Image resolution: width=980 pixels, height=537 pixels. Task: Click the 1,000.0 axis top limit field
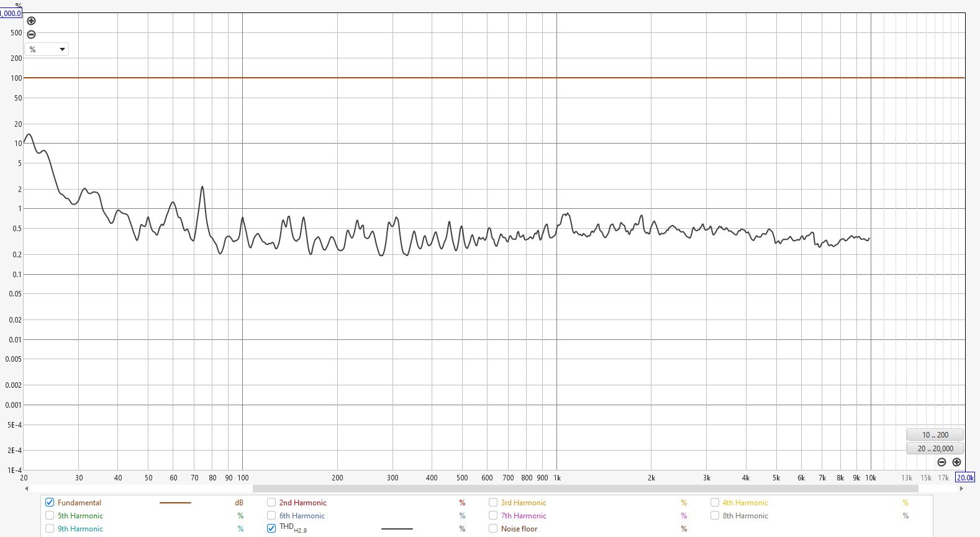[x=11, y=13]
